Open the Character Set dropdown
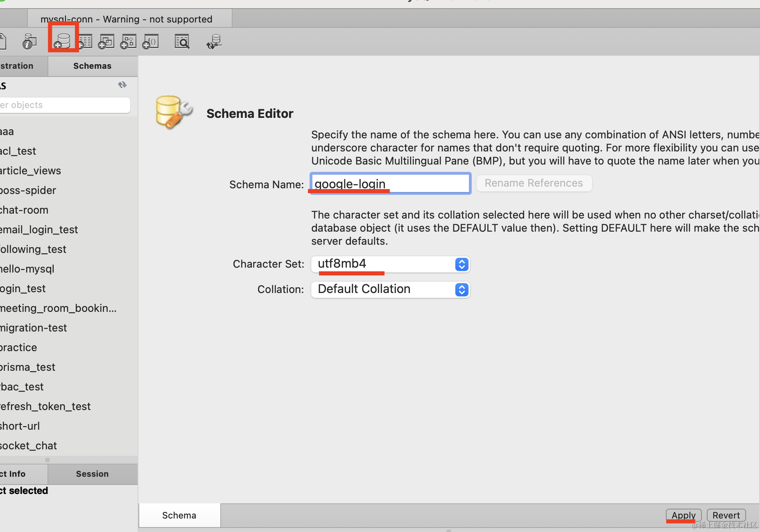The image size is (760, 532). 390,264
